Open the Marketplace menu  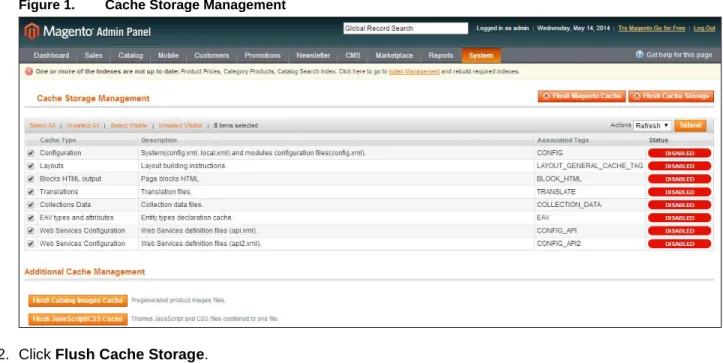click(x=394, y=55)
